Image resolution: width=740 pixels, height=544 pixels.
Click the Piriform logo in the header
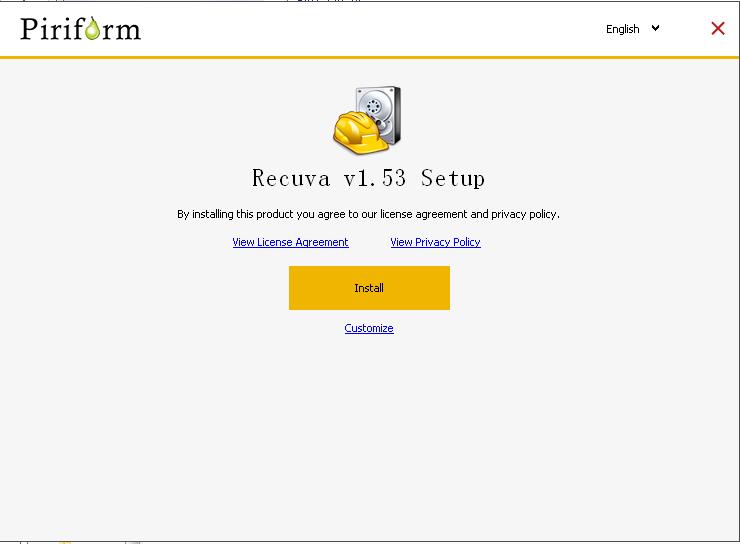click(x=80, y=28)
